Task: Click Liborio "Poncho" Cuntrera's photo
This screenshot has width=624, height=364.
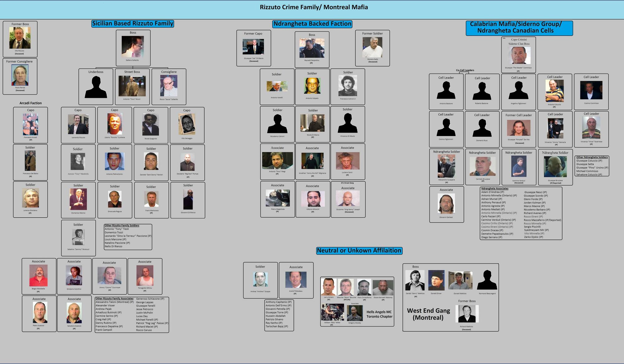Action: pos(115,124)
